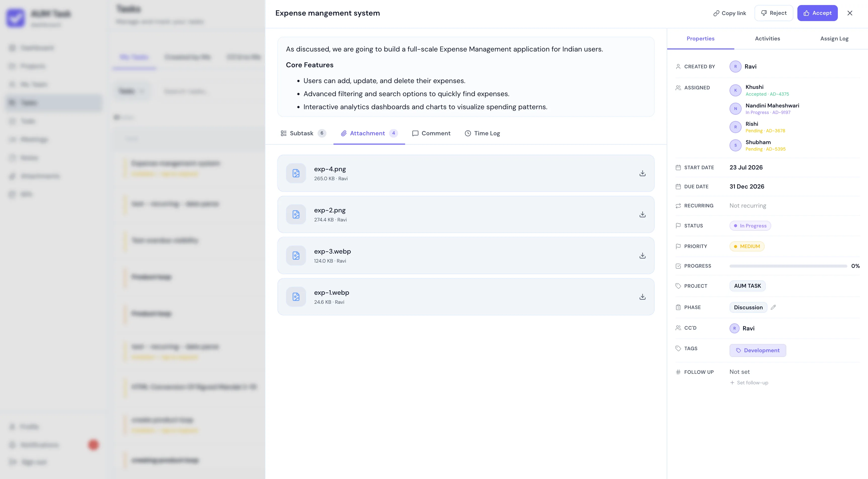Open the Attachment tab

tap(369, 133)
